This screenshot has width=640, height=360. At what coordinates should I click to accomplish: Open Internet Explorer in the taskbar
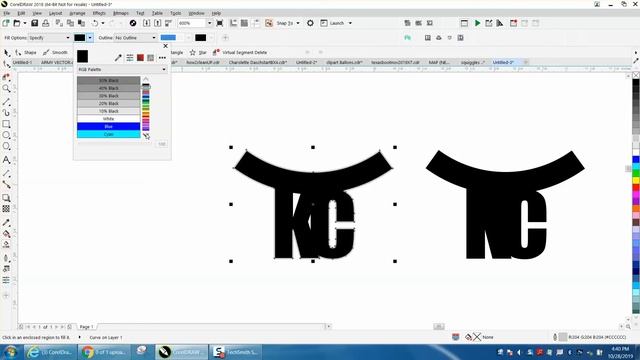pyautogui.click(x=50, y=352)
